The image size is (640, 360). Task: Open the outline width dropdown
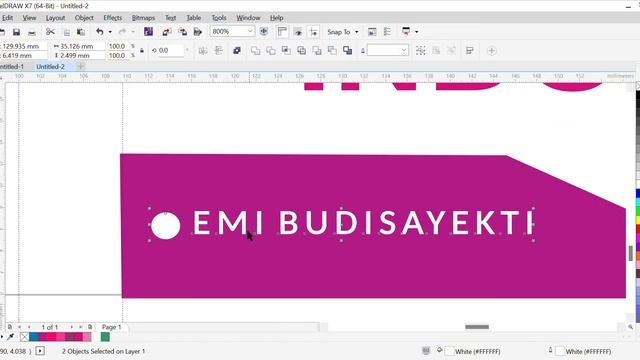coord(404,50)
